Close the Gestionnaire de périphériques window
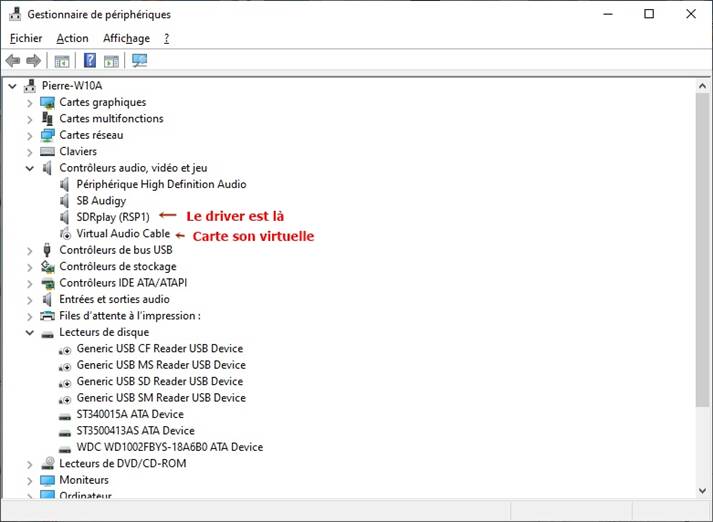This screenshot has width=713, height=522. [x=691, y=14]
